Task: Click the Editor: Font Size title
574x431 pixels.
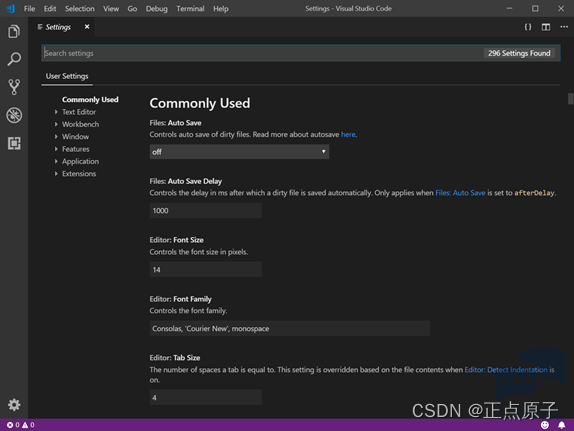Action: [x=176, y=240]
